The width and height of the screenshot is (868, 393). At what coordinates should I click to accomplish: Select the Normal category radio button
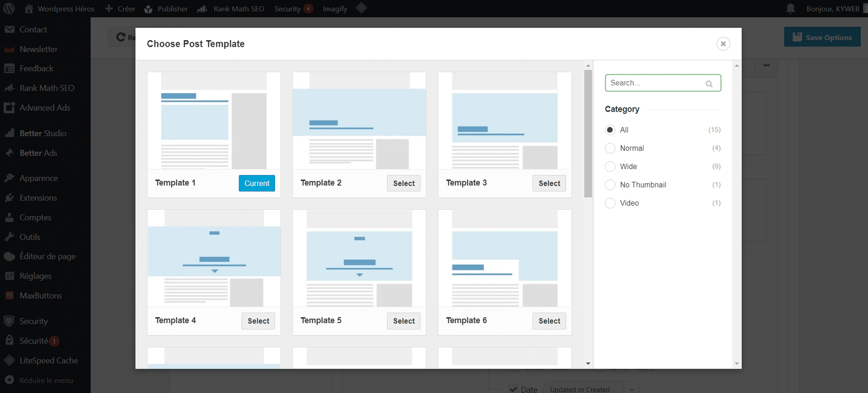point(610,149)
